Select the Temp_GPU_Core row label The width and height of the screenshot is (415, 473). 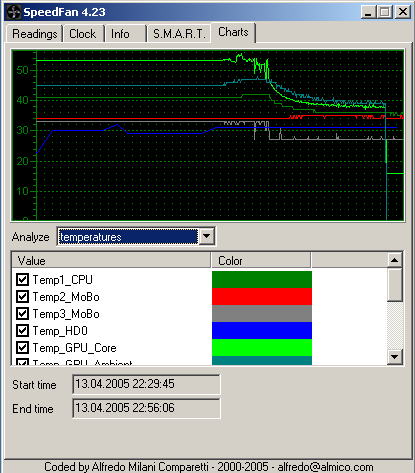coord(74,348)
